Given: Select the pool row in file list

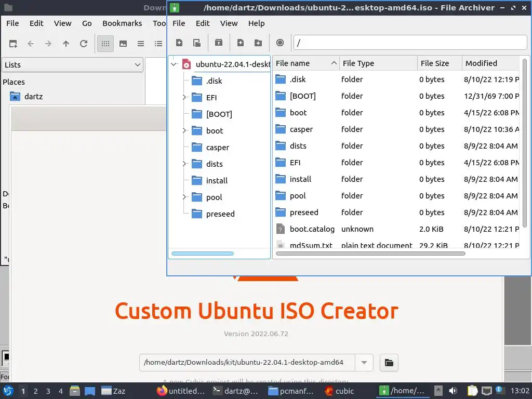Looking at the screenshot, I should tap(396, 196).
